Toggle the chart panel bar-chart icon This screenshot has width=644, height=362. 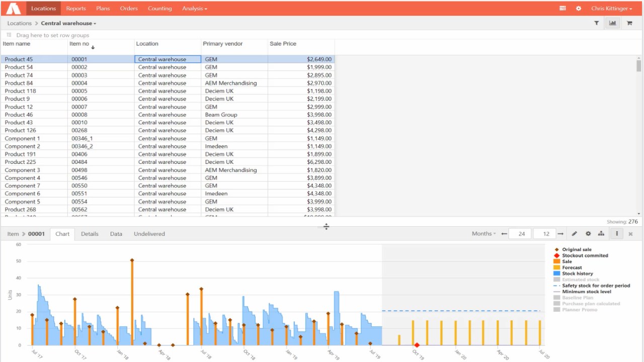(613, 23)
